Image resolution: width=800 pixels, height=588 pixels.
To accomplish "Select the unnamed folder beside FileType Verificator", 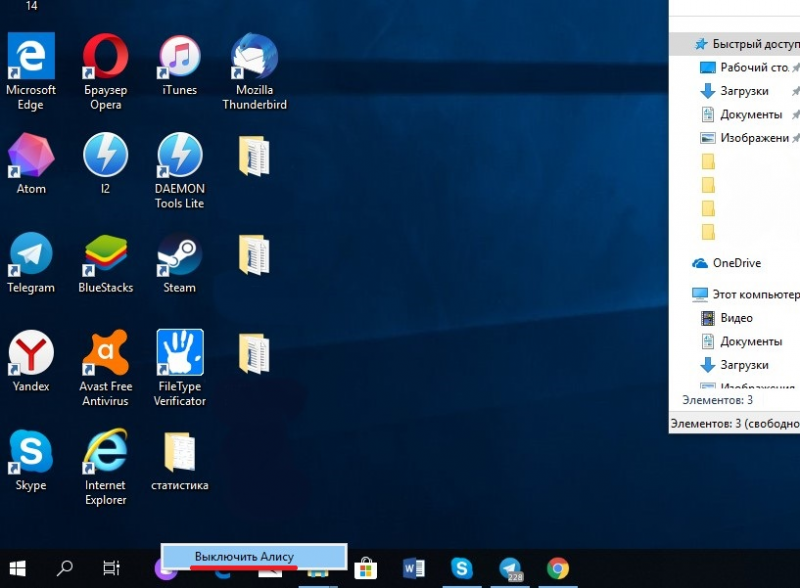I will pyautogui.click(x=254, y=354).
